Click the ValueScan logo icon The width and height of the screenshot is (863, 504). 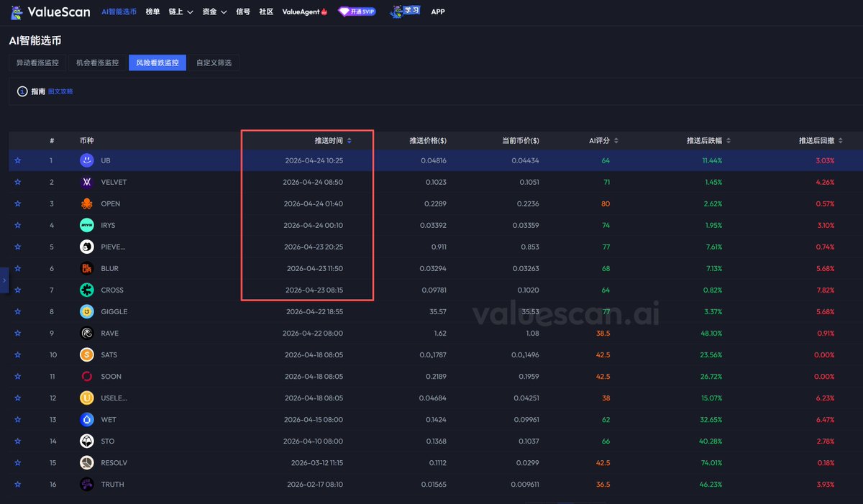pyautogui.click(x=16, y=12)
